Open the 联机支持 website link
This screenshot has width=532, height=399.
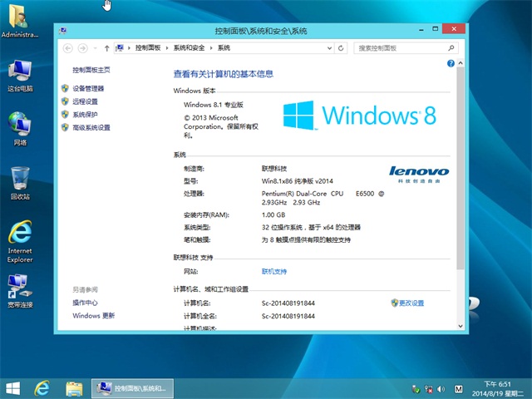click(x=274, y=272)
